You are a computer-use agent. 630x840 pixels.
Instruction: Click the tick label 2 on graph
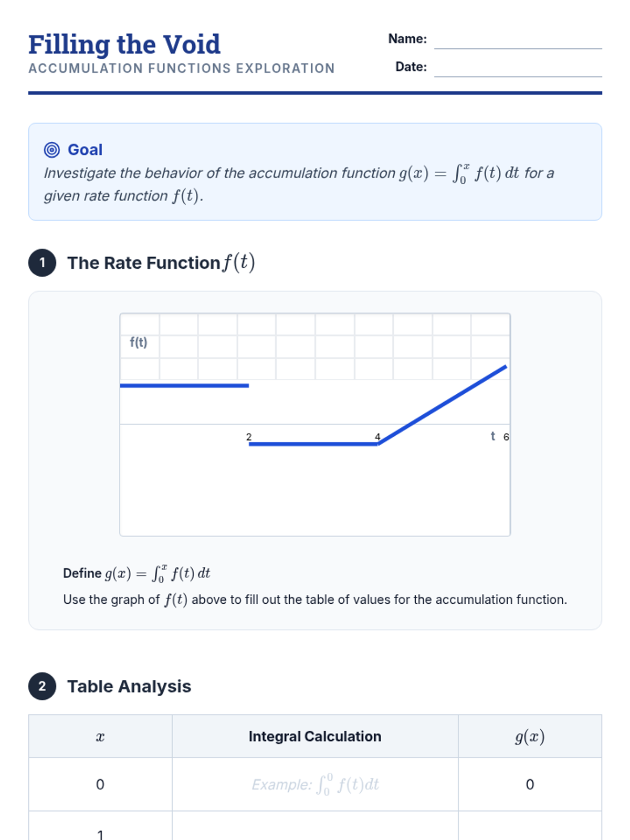[x=249, y=437]
